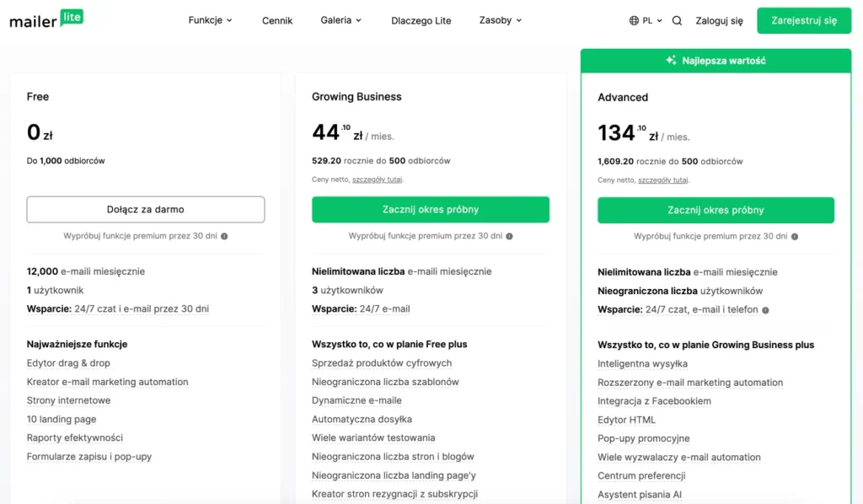Expand the Galeria dropdown menu

(x=340, y=20)
